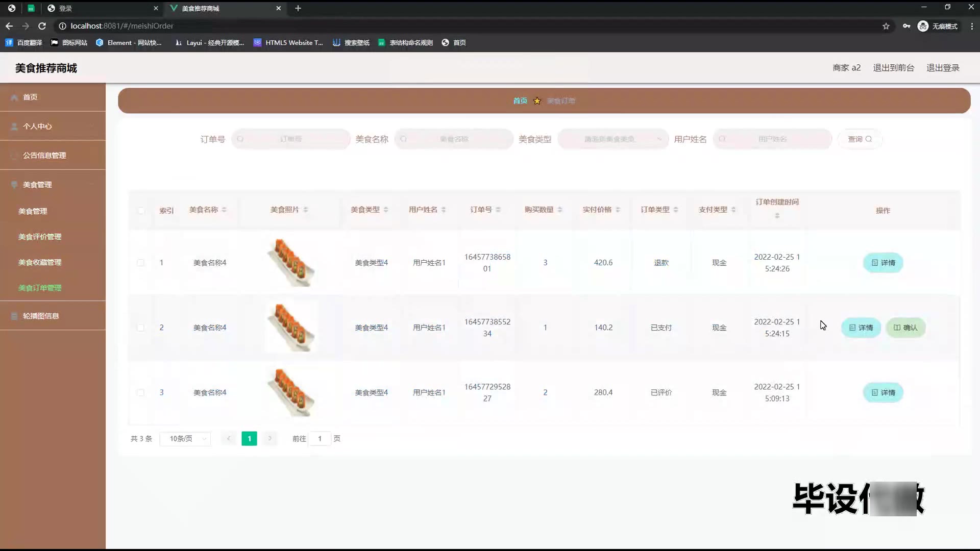Sort table by 实付价格 column arrows
This screenshot has width=980, height=551.
pyautogui.click(x=618, y=210)
